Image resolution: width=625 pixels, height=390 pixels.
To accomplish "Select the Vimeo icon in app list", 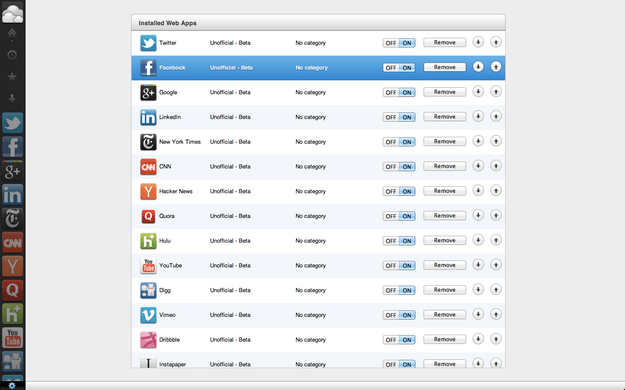I will [148, 315].
